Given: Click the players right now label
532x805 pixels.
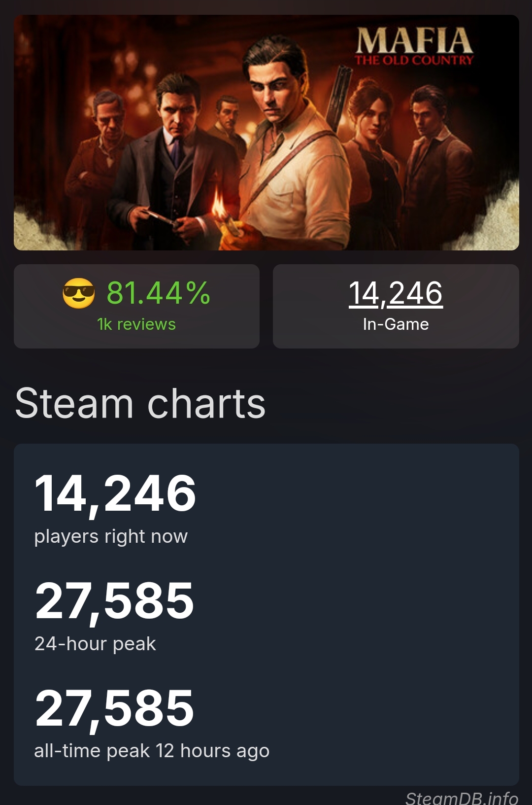Looking at the screenshot, I should click(x=111, y=536).
